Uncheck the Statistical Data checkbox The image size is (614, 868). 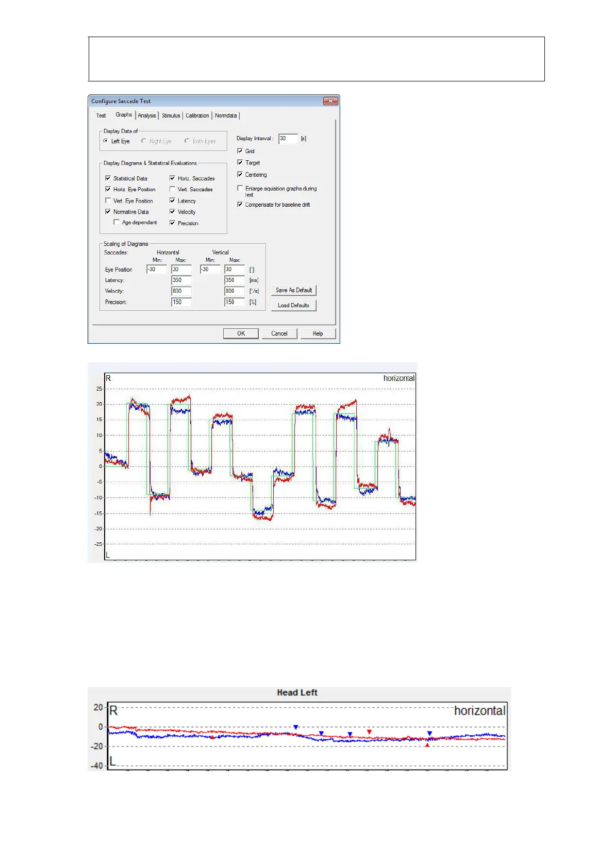coord(108,178)
